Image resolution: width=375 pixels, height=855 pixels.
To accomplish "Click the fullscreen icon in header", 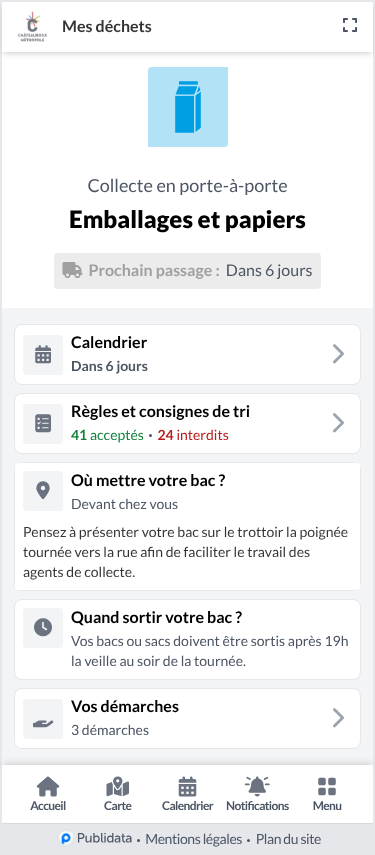I will 350,25.
